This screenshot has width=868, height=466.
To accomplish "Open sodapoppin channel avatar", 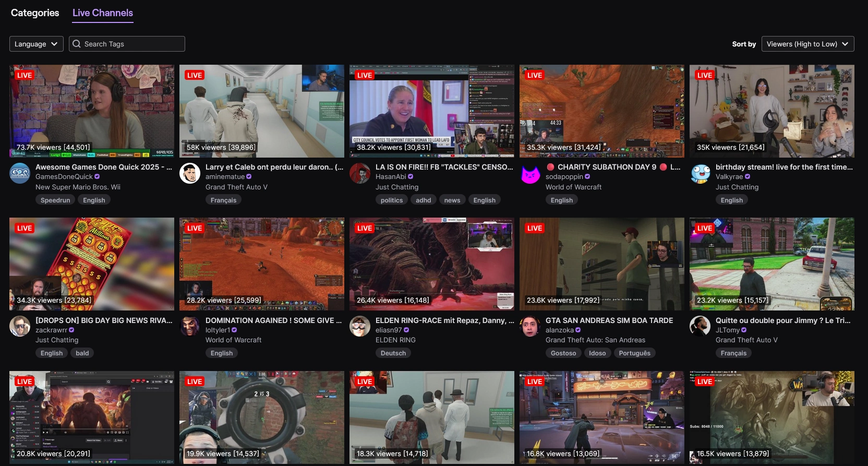I will (530, 173).
